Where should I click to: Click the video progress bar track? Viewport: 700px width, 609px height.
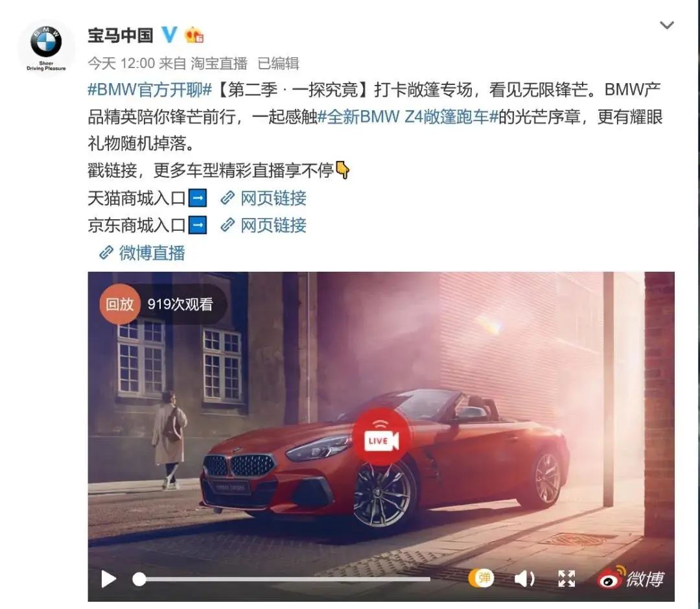click(x=282, y=579)
